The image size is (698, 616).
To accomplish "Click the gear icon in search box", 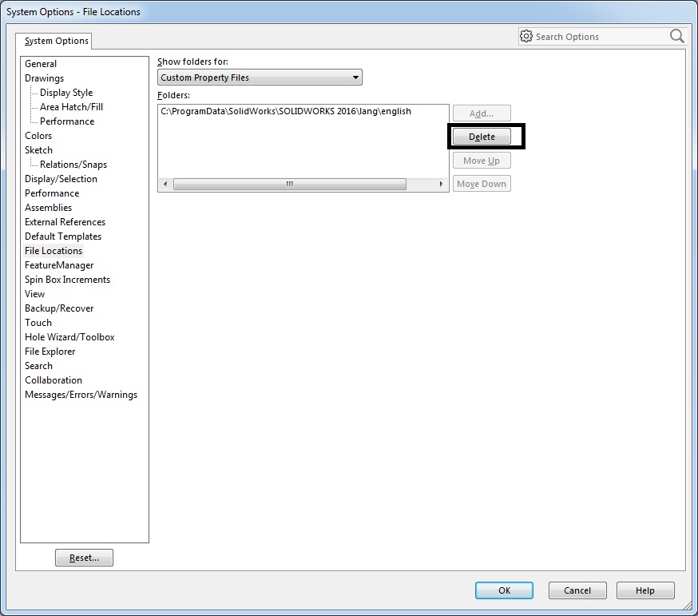I will [x=526, y=37].
